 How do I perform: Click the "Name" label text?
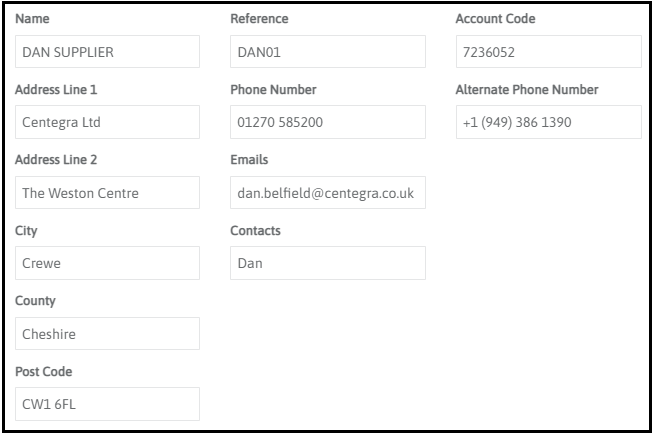point(32,19)
